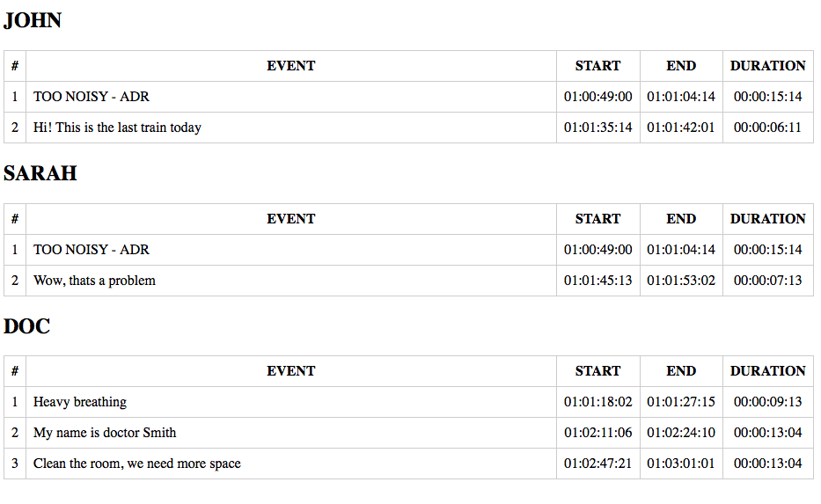The image size is (821, 504).
Task: Select the DURATION header in SARAH table
Action: (x=767, y=219)
